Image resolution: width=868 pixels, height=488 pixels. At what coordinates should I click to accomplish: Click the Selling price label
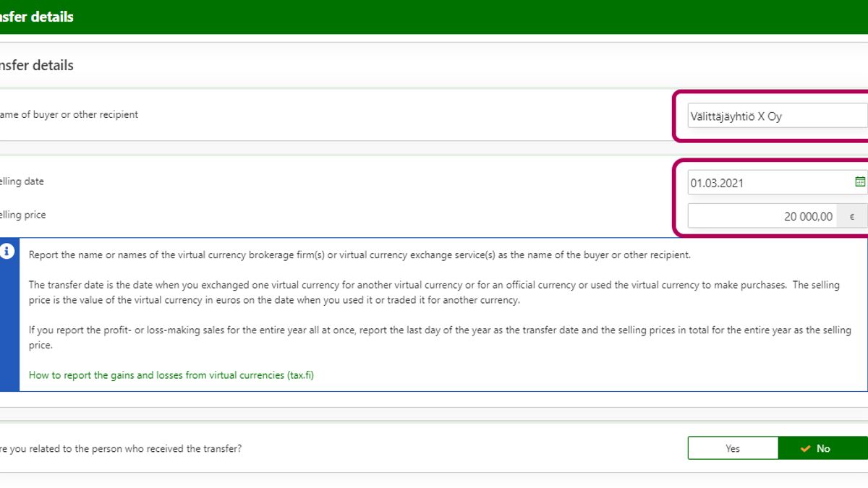[x=23, y=215]
